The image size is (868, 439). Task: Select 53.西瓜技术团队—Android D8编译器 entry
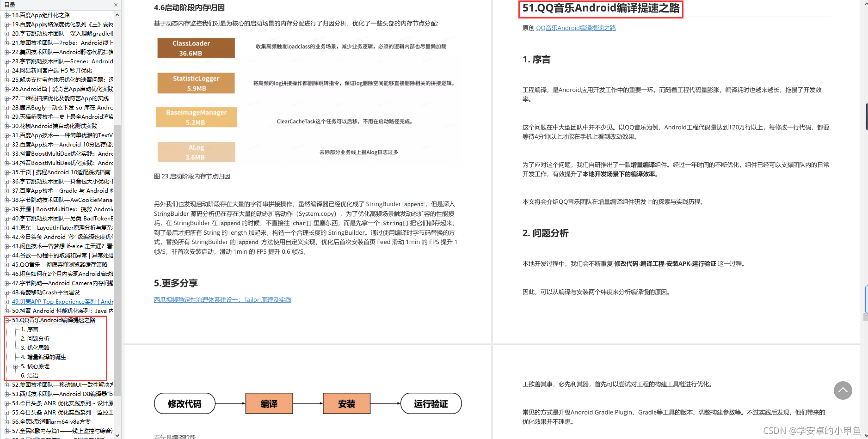click(x=62, y=394)
